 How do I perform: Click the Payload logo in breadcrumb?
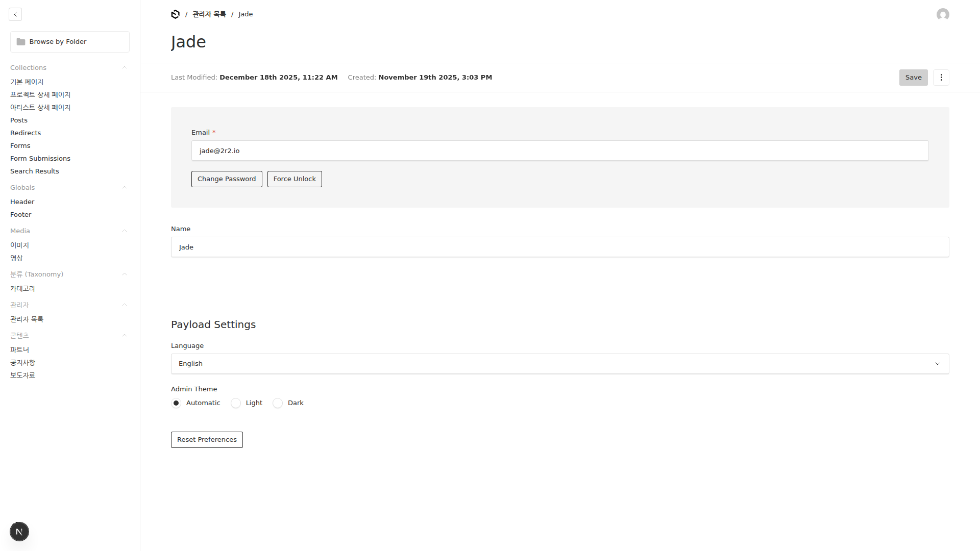point(175,14)
